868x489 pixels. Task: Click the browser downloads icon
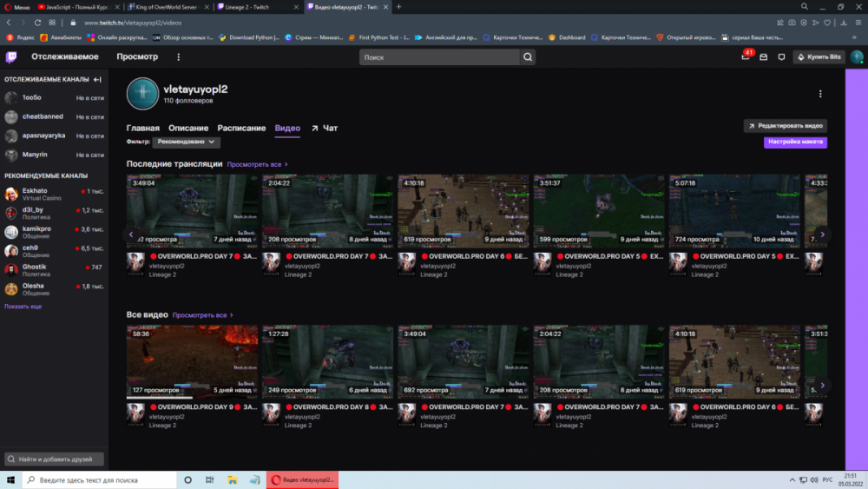click(844, 23)
